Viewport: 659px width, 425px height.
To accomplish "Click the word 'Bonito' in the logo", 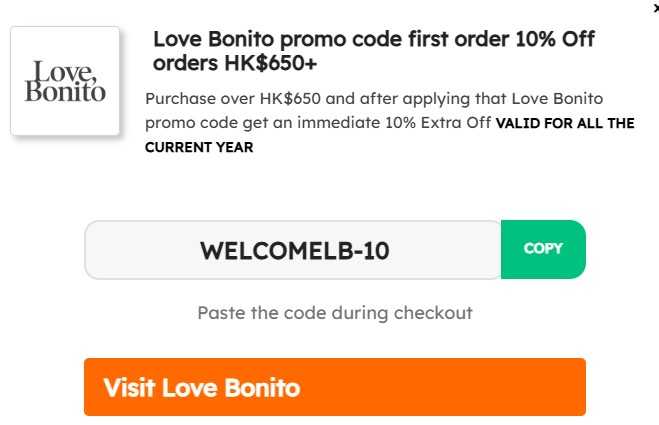I will pyautogui.click(x=65, y=93).
